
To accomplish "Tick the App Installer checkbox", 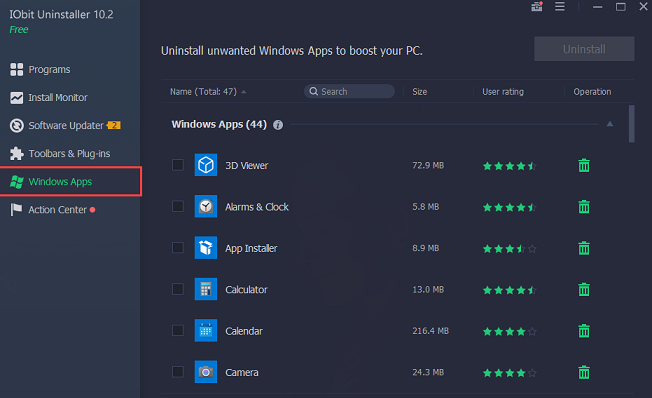I will point(178,248).
